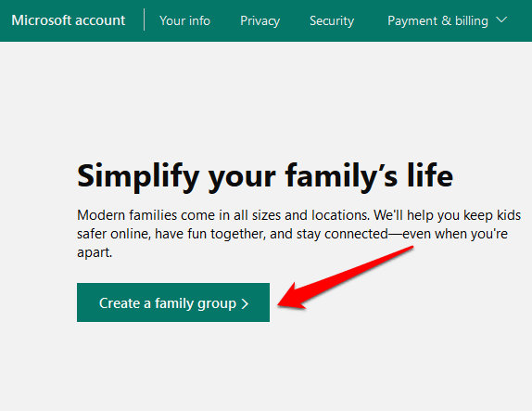Go to the Privacy section
532x411 pixels.
click(x=260, y=20)
